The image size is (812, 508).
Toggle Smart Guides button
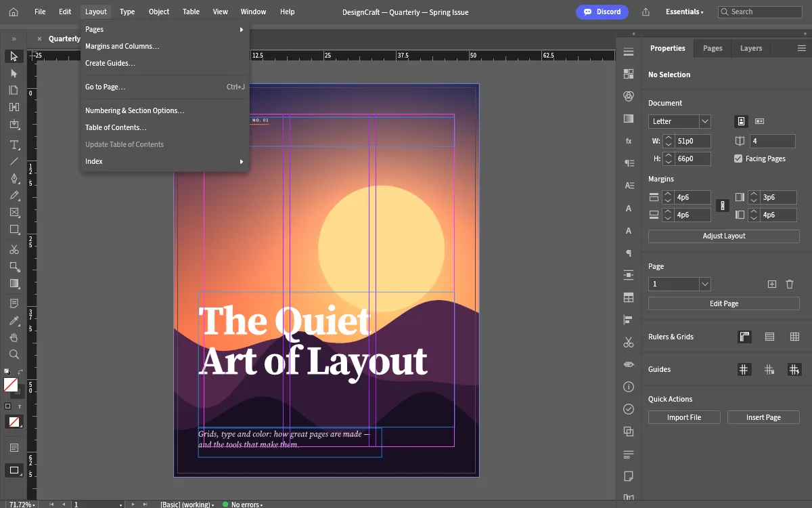point(794,369)
